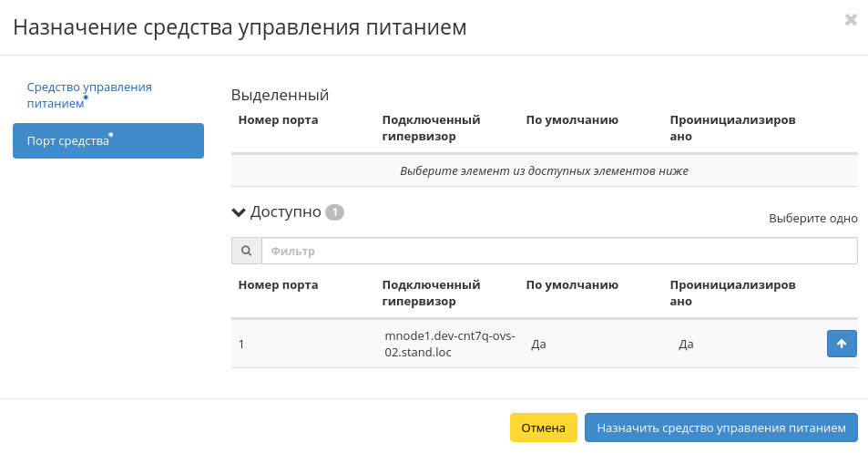The image size is (868, 453).
Task: Click По умолчанию header in Выделенный table
Action: (x=572, y=120)
